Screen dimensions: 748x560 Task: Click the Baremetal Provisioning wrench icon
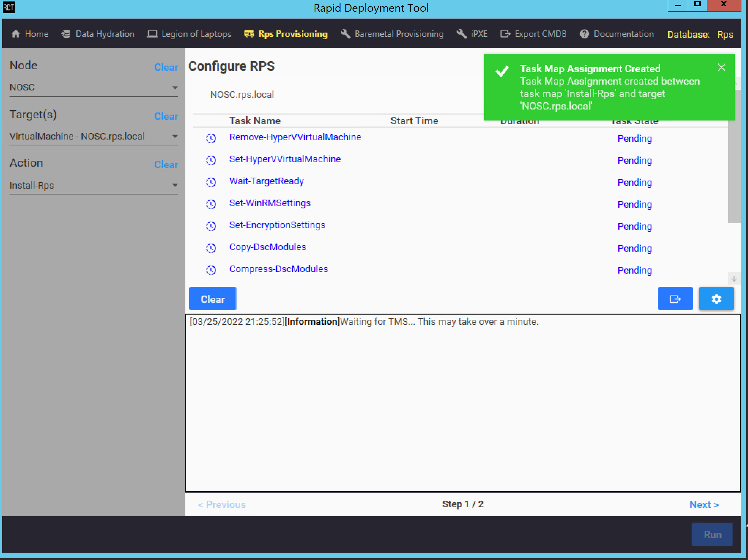pos(345,34)
